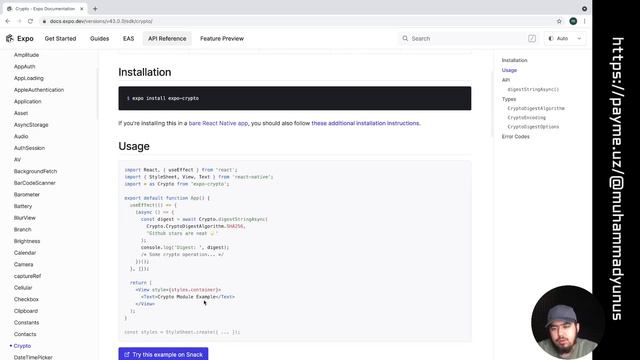This screenshot has height=360, width=640.
Task: Open Clipboard in sidebar
Action: pyautogui.click(x=26, y=311)
